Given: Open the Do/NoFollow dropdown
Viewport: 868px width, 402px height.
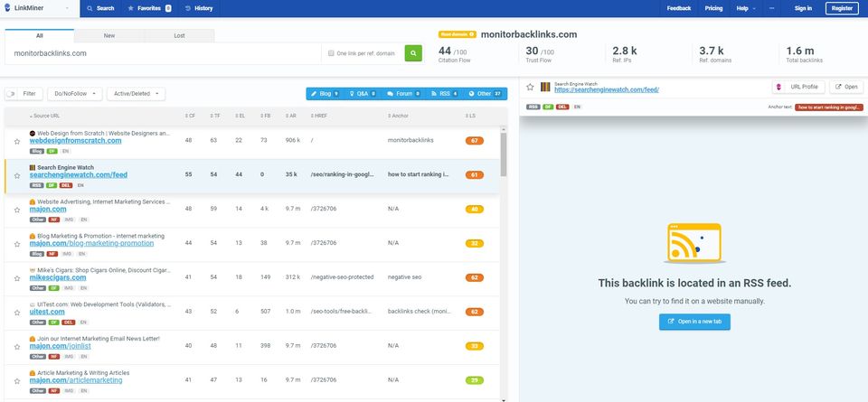Looking at the screenshot, I should 75,94.
